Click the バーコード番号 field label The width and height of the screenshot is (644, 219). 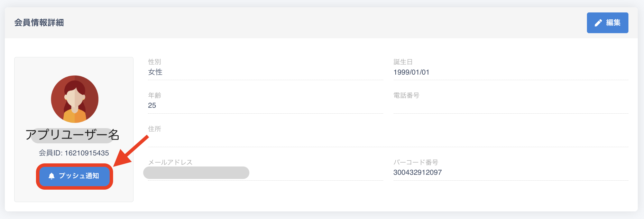[x=416, y=162]
